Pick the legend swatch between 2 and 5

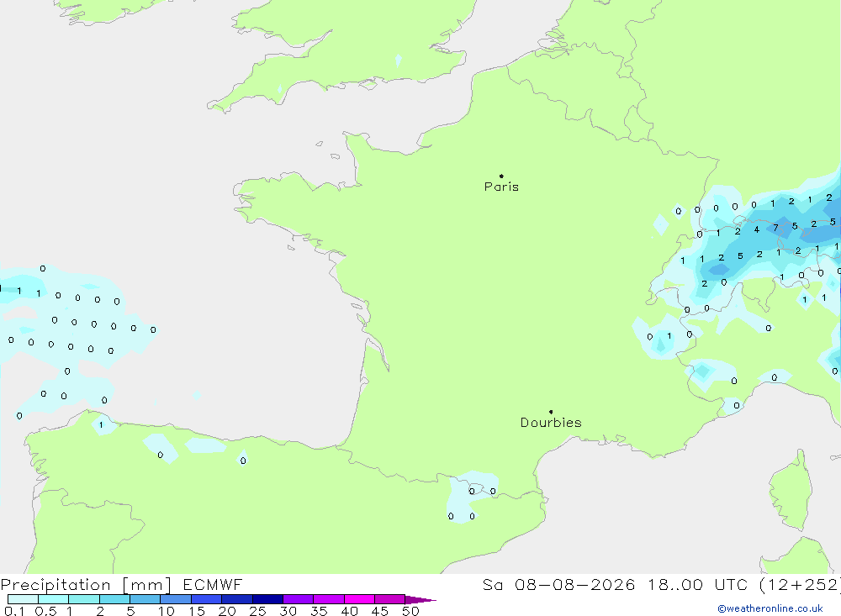tap(114, 599)
